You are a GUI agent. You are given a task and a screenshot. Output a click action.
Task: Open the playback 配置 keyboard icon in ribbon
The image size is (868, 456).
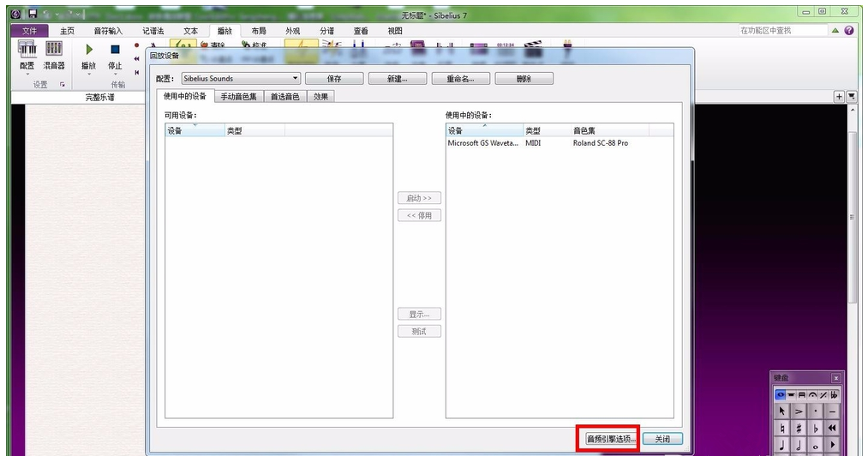coord(27,50)
